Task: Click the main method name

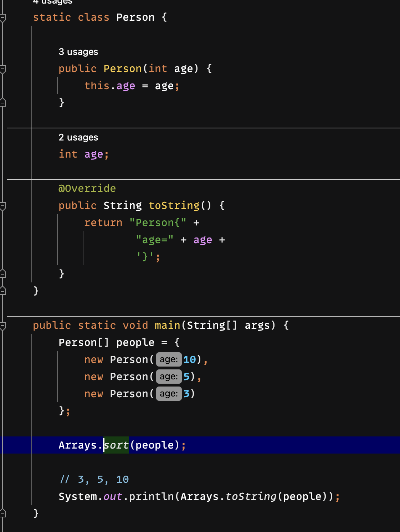Action: click(168, 325)
